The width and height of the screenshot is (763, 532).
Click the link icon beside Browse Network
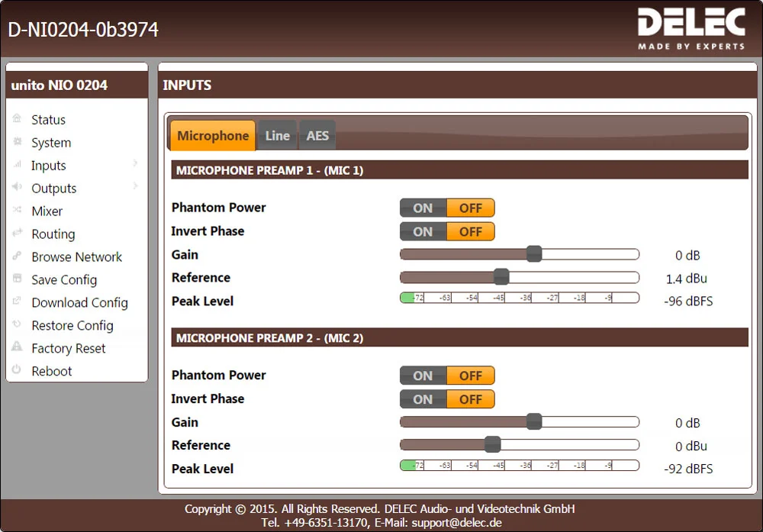pos(17,255)
